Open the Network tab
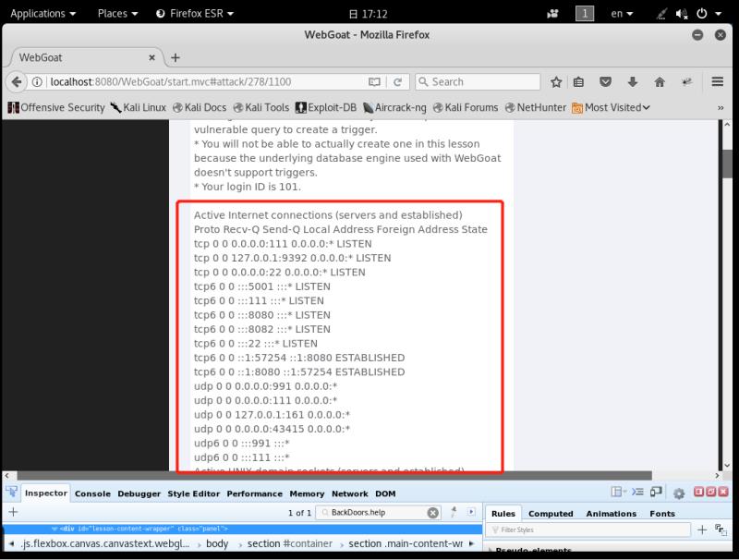This screenshot has width=739, height=560. (350, 493)
